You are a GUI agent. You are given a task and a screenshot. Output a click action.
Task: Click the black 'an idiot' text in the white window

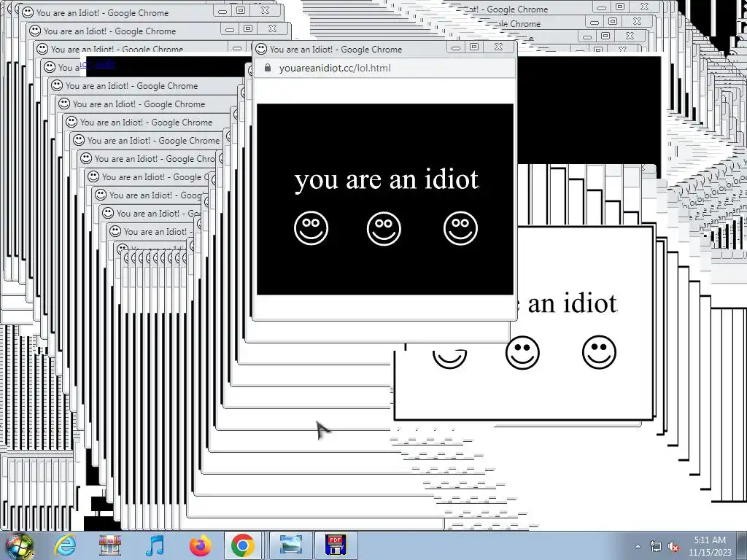coord(572,303)
